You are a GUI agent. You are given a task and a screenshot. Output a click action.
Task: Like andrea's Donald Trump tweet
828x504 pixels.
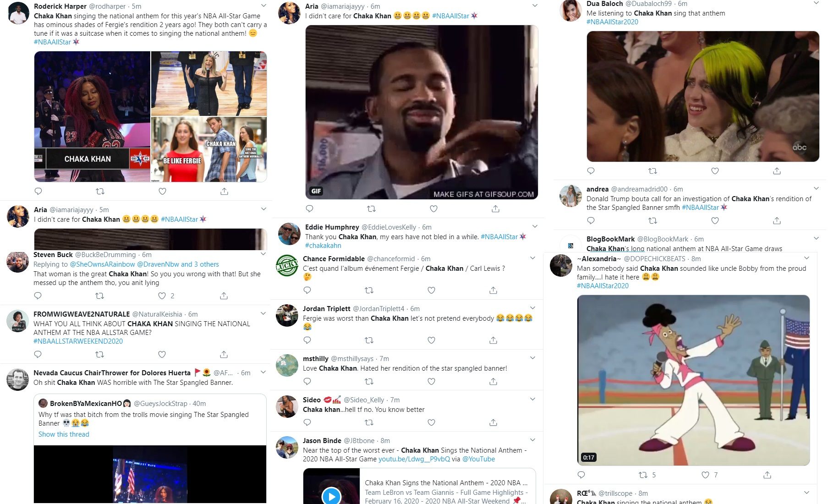point(715,220)
